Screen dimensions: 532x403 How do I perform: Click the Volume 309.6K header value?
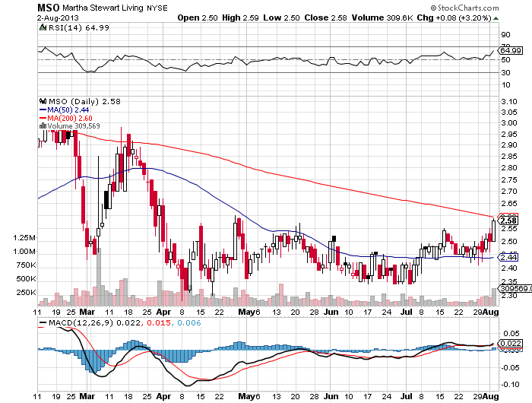click(382, 17)
